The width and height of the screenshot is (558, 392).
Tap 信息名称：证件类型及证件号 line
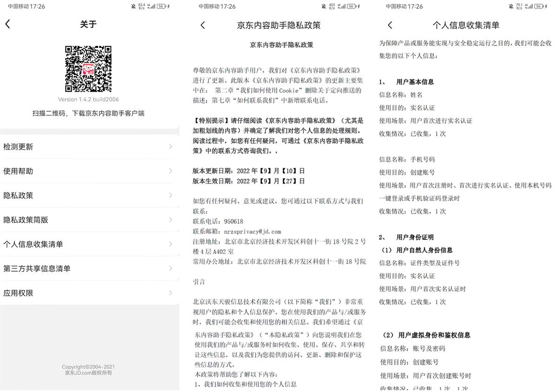[419, 263]
